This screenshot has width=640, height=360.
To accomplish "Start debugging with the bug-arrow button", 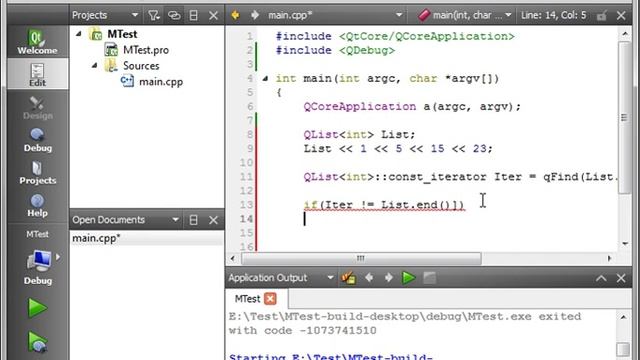I will (37, 342).
